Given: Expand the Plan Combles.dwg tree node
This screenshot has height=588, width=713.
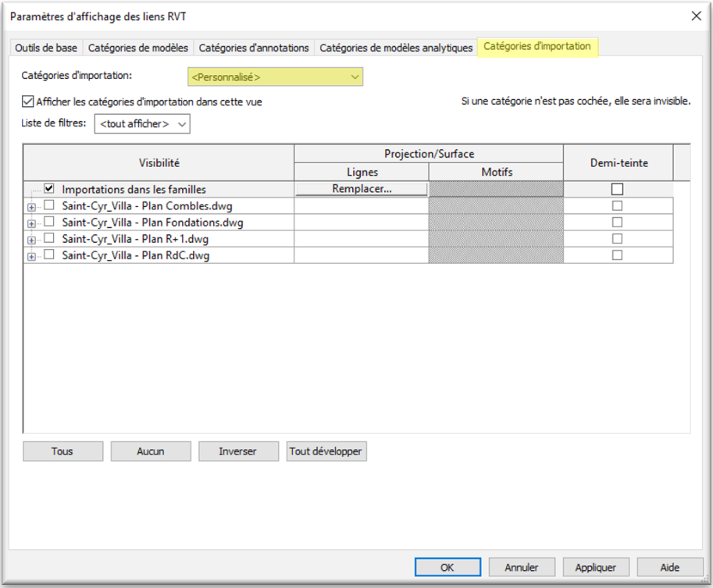Looking at the screenshot, I should (x=31, y=207).
